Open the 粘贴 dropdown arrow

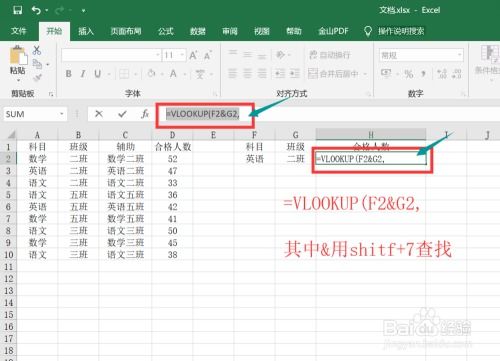tap(18, 81)
